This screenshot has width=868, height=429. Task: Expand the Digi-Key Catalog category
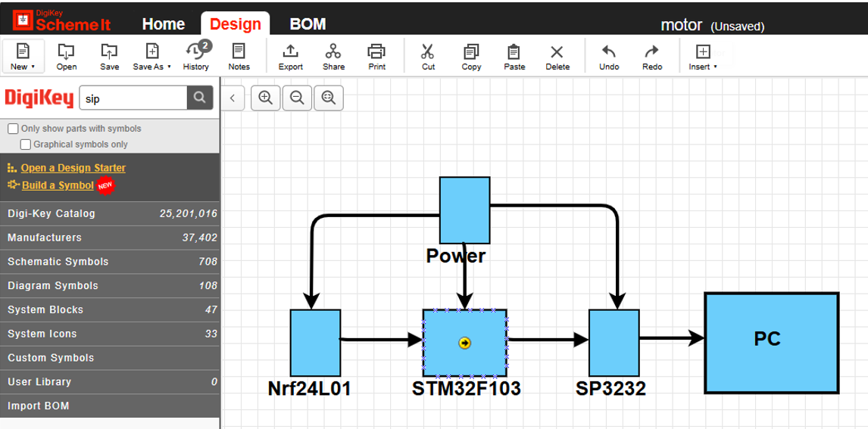(x=110, y=213)
